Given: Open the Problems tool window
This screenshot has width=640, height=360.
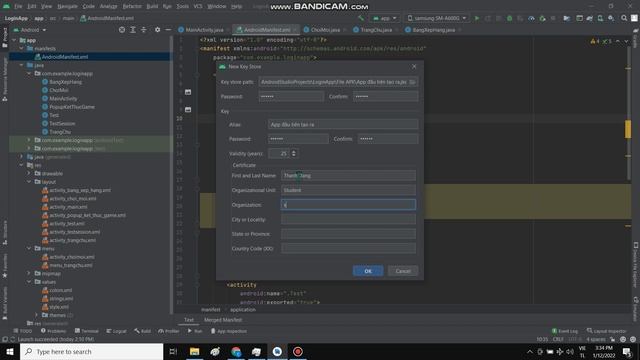Looking at the screenshot, I should pos(53,331).
